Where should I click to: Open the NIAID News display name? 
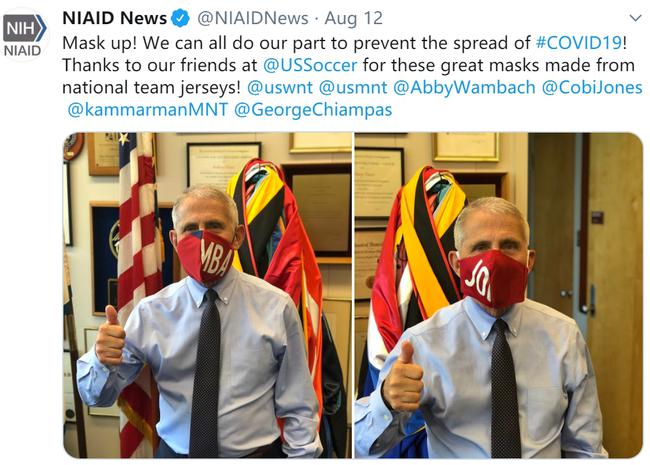pyautogui.click(x=114, y=18)
